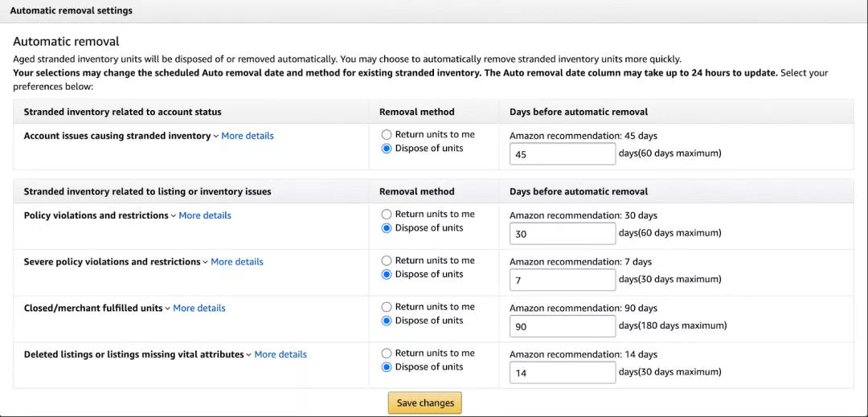Expand Severe policy violations and restrictions chevron
This screenshot has width=868, height=417.
click(x=206, y=262)
